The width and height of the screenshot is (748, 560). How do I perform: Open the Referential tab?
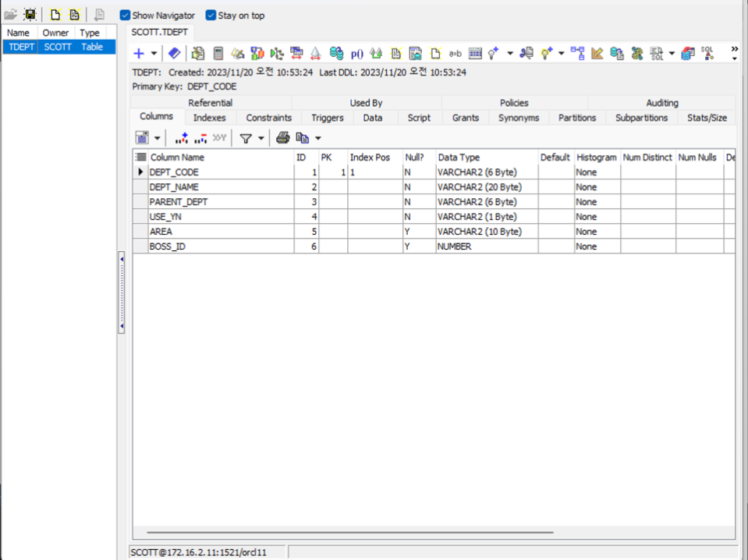pyautogui.click(x=211, y=102)
